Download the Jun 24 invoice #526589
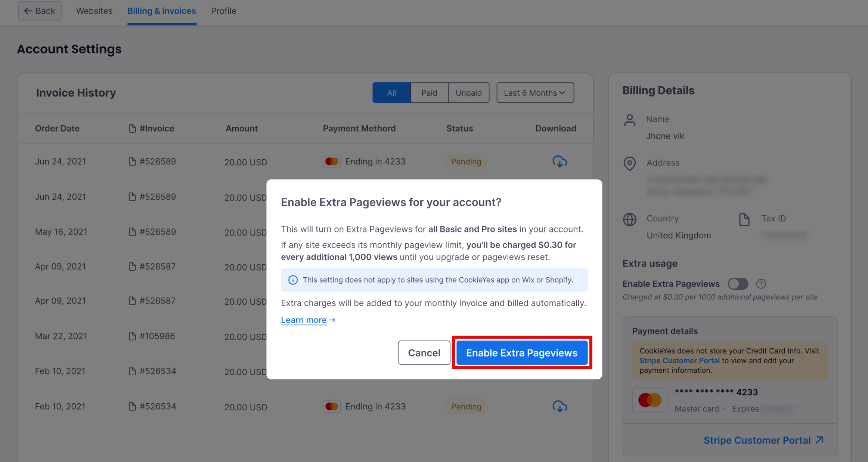The image size is (868, 462). click(x=559, y=161)
